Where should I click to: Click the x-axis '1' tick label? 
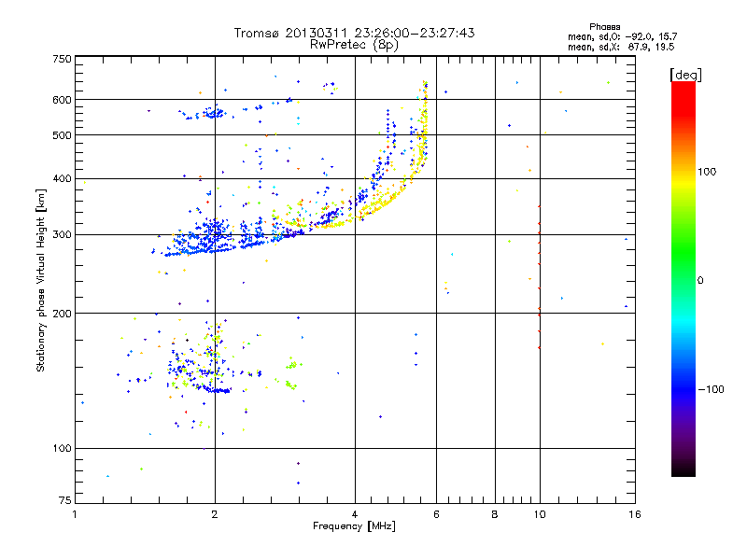75,514
